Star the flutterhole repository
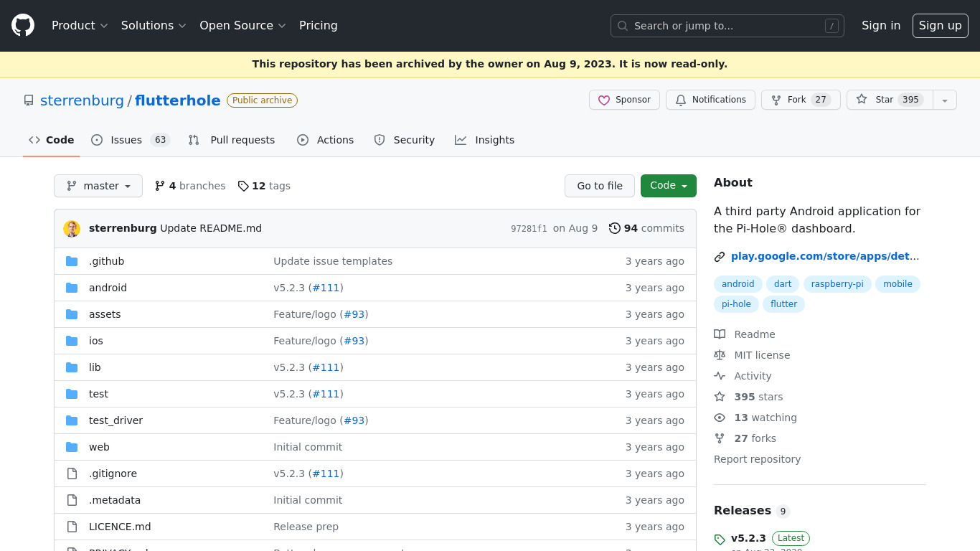Viewport: 980px width, 551px height. (x=890, y=100)
